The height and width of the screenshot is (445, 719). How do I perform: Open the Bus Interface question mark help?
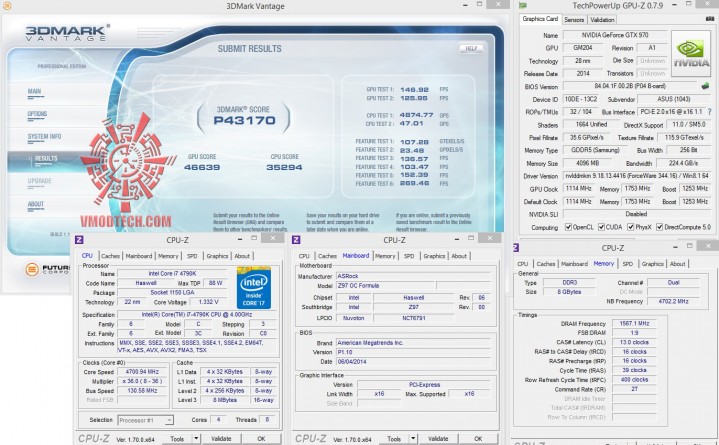click(x=709, y=111)
